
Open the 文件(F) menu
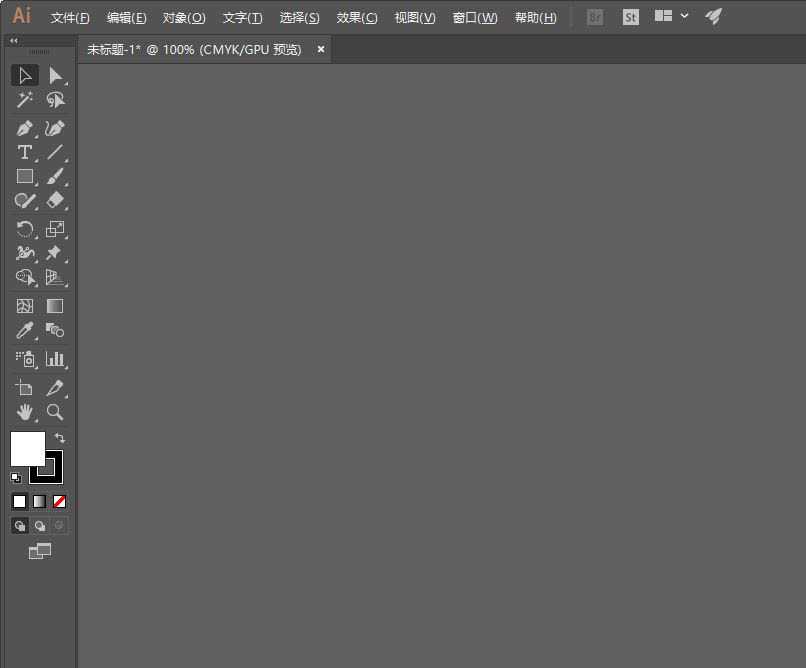pyautogui.click(x=70, y=18)
